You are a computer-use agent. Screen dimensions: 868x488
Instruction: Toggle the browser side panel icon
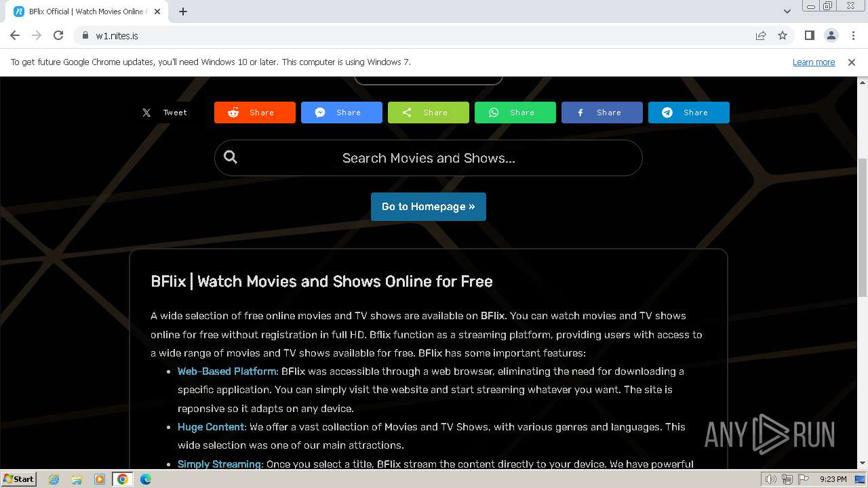click(x=809, y=35)
